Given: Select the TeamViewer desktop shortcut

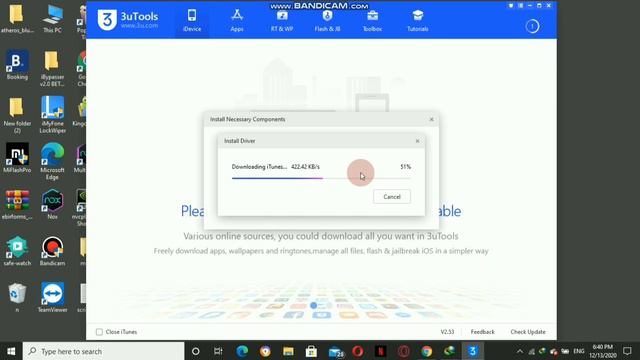Looking at the screenshot, I should 52,297.
